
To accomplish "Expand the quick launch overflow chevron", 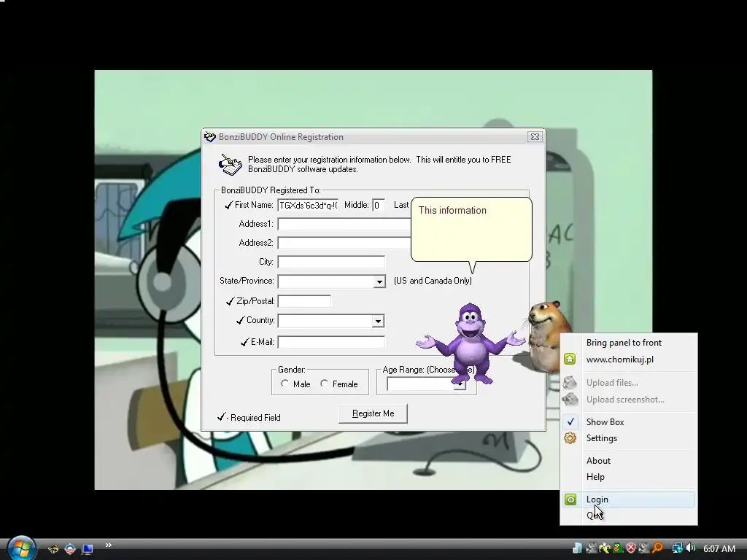I will [x=108, y=545].
